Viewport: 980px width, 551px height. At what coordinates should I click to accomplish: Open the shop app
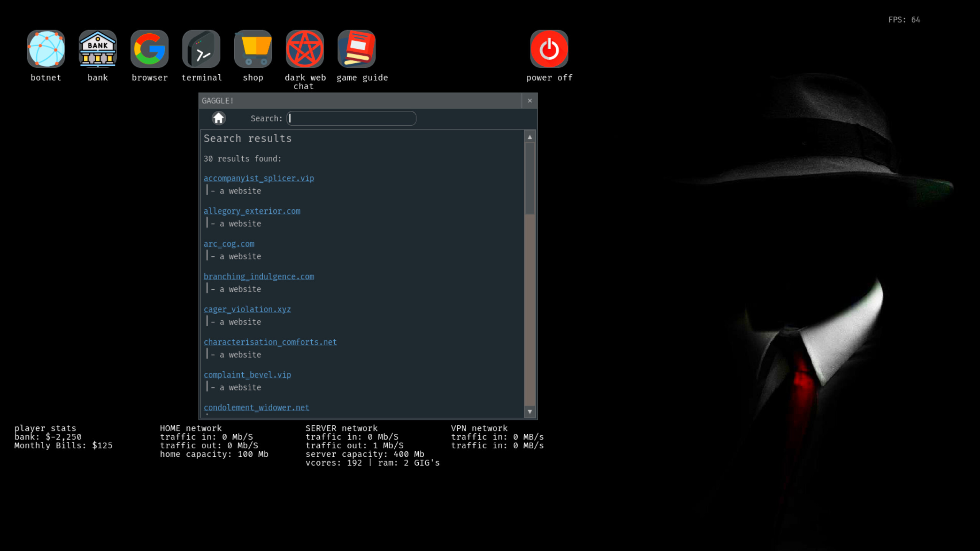(x=253, y=49)
